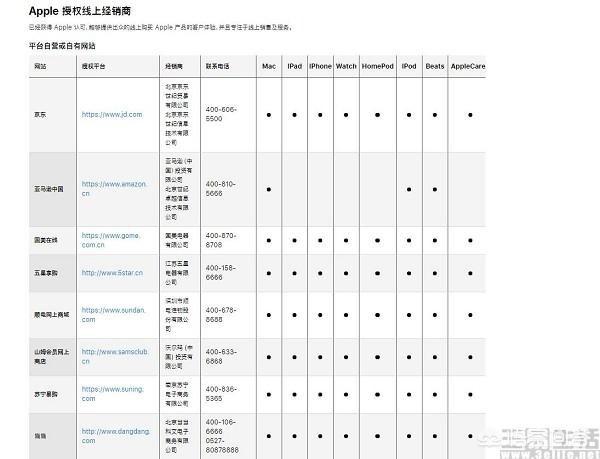The width and height of the screenshot is (600, 459).
Task: Click the iPod column header
Action: (x=409, y=66)
